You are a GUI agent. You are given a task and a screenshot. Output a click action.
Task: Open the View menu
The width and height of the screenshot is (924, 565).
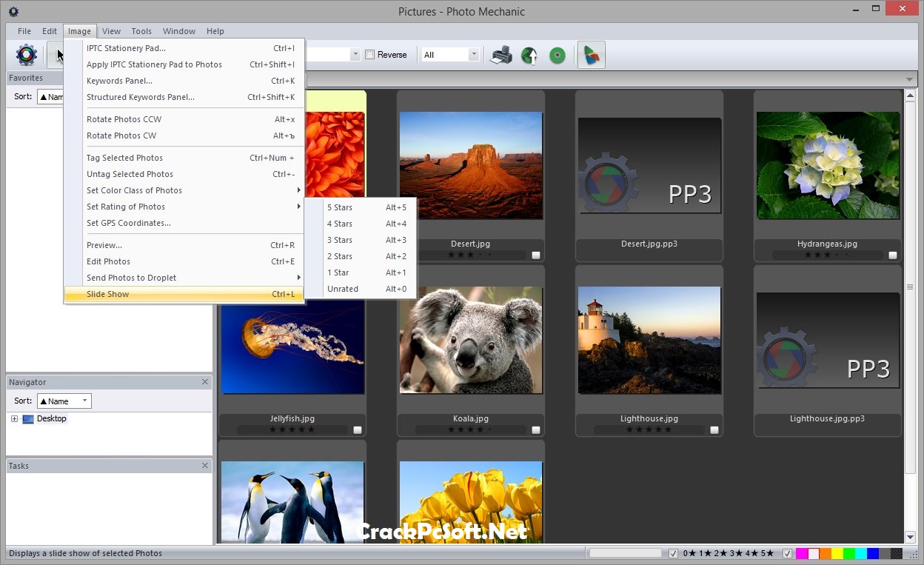click(x=112, y=31)
